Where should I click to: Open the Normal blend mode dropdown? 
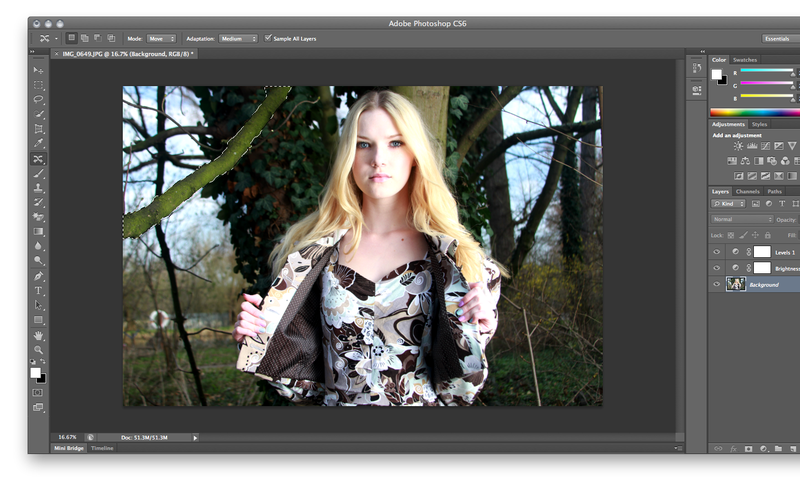point(742,219)
